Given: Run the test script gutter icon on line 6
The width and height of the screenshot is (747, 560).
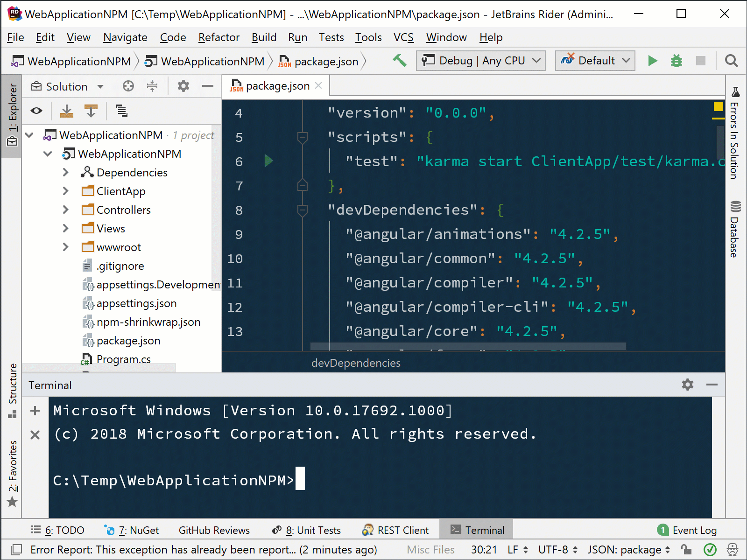Looking at the screenshot, I should (268, 161).
